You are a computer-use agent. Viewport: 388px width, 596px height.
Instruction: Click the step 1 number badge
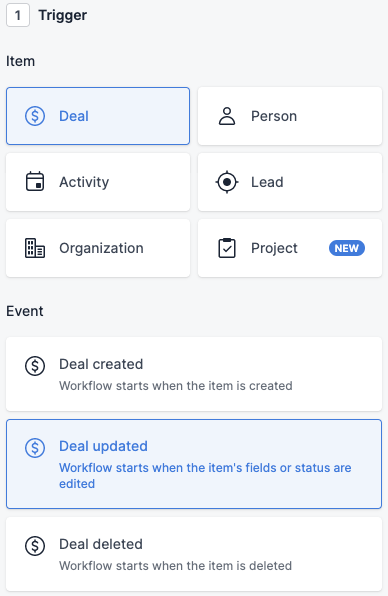18,16
